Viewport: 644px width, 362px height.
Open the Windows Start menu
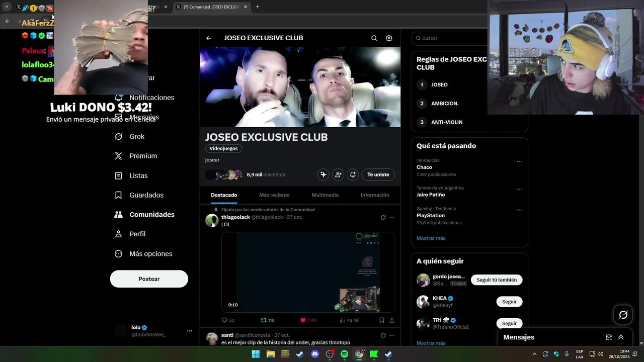click(256, 354)
